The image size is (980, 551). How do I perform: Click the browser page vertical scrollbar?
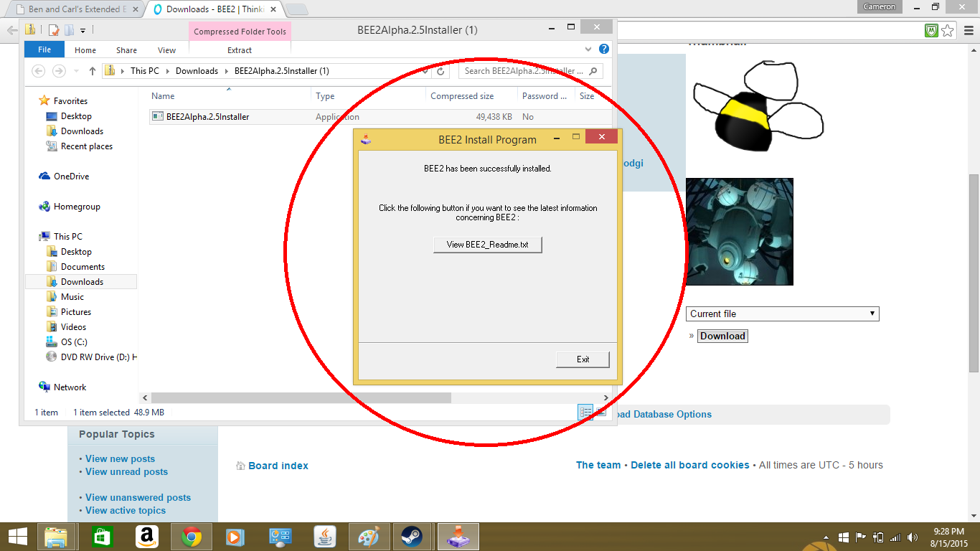tap(974, 273)
